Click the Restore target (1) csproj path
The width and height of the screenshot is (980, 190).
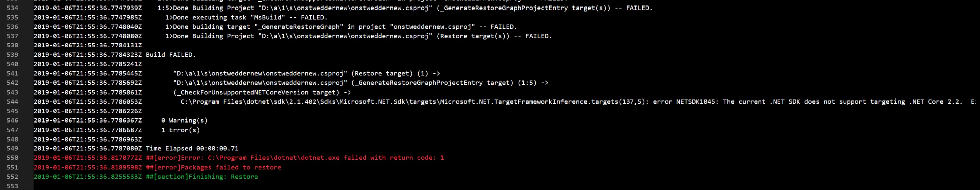[260, 73]
